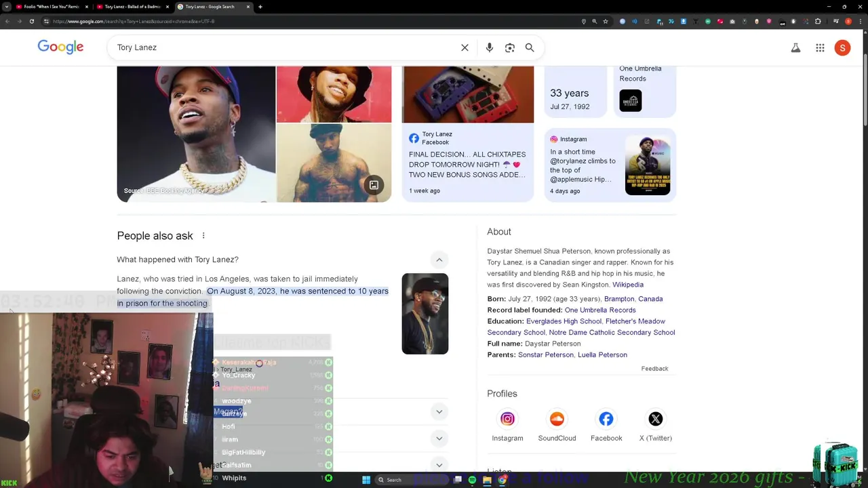Open the Extensions puzzle menu
Viewport: 868px width, 488px height.
(818, 21)
